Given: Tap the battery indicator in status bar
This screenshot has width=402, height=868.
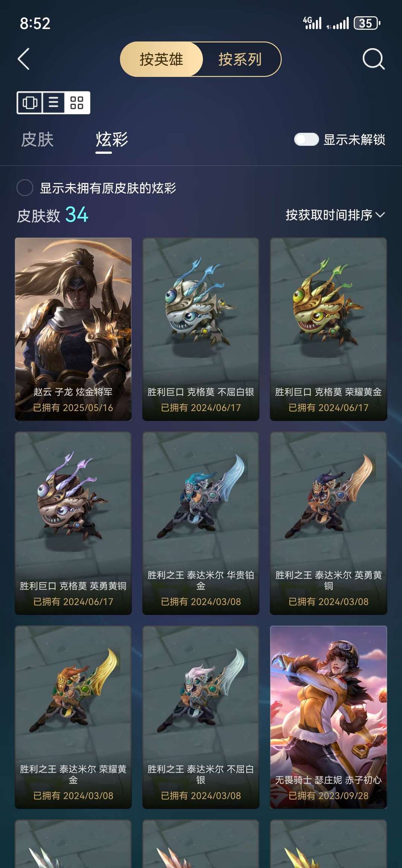Looking at the screenshot, I should pyautogui.click(x=367, y=23).
